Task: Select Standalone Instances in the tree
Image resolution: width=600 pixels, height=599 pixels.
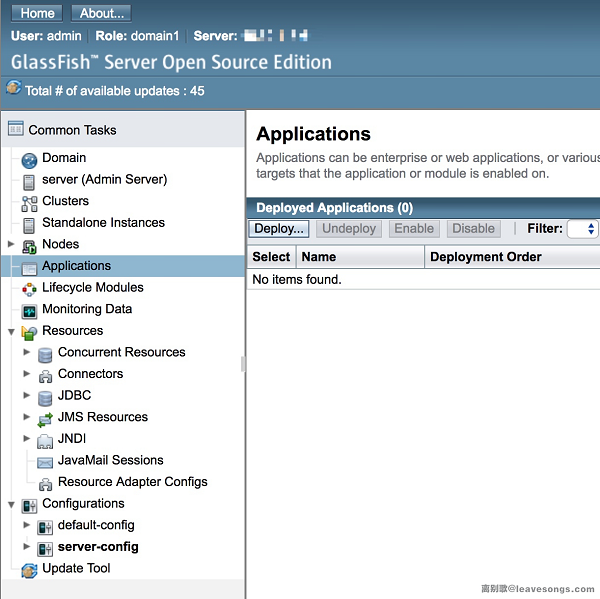Action: [103, 222]
